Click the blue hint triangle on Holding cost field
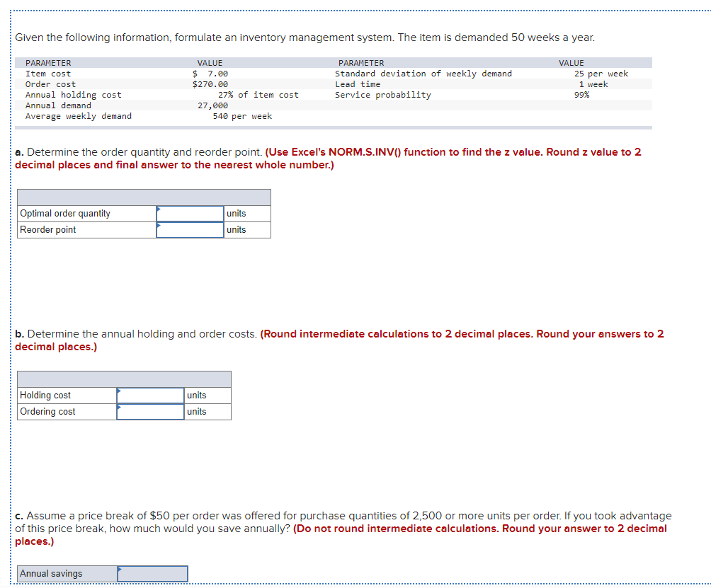Screen dimensions: 711x588 (120, 391)
